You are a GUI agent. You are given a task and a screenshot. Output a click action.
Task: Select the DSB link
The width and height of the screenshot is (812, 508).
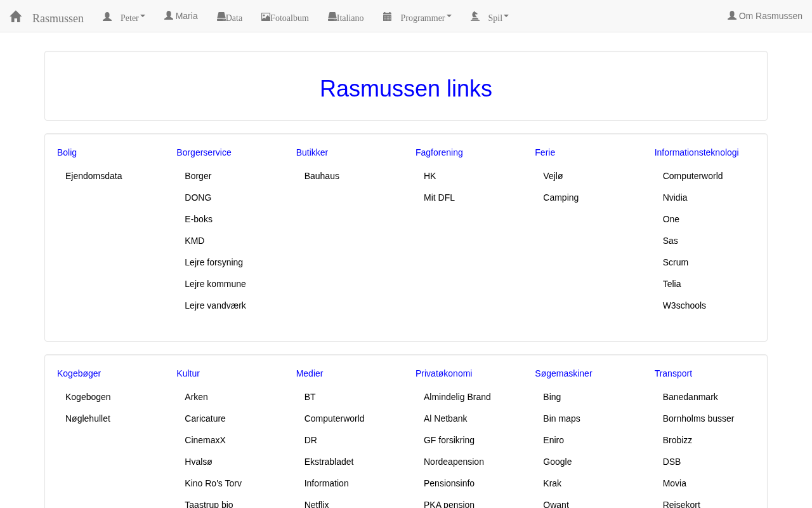coord(672,462)
